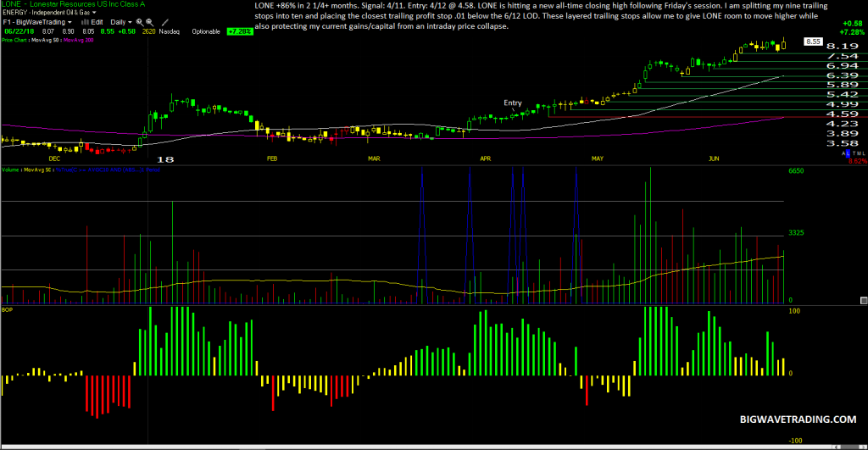Click the 18 year label on the time axis
This screenshot has width=868, height=450.
(165, 159)
